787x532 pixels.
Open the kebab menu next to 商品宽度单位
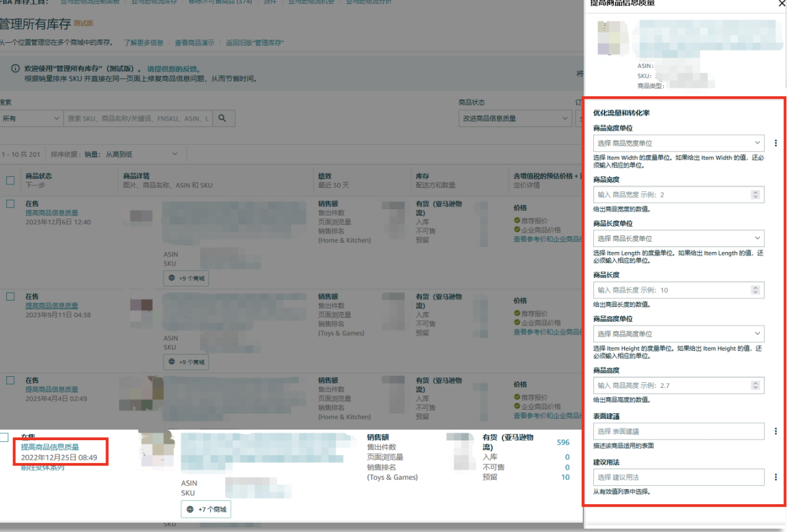(x=776, y=143)
